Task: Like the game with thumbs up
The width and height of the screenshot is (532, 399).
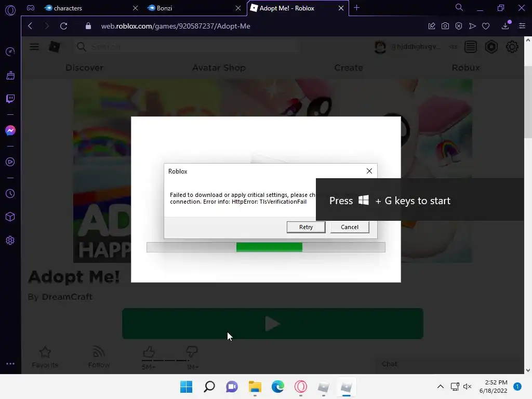Action: coord(149,352)
